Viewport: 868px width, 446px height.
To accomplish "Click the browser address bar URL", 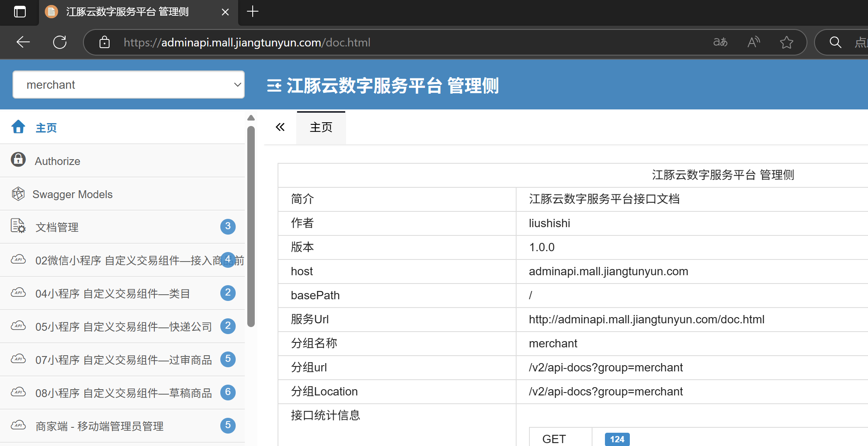I will tap(247, 42).
